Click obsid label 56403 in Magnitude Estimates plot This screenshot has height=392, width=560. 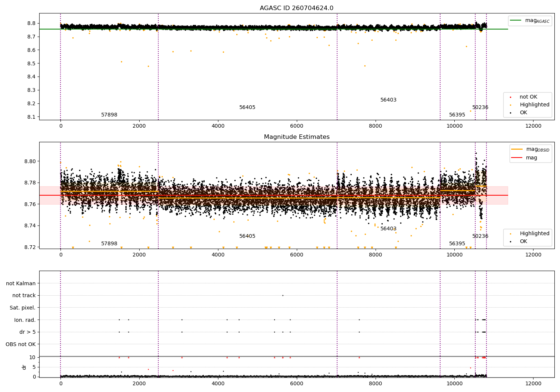point(388,229)
